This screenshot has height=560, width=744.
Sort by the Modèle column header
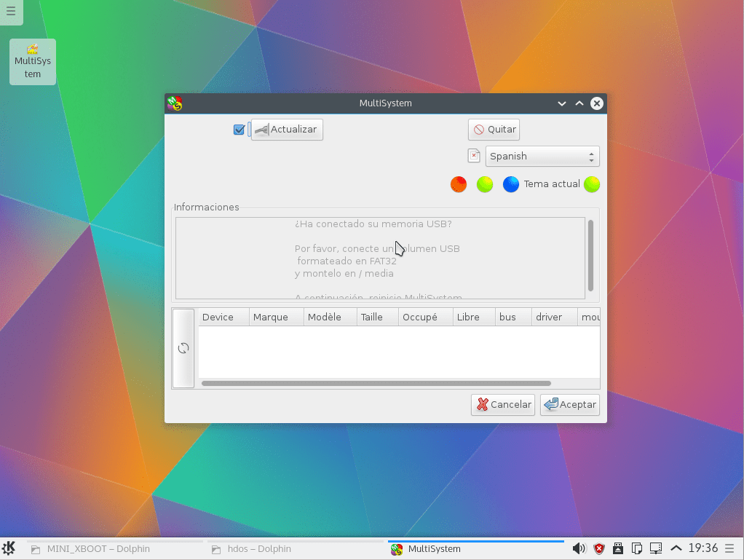[331, 317]
